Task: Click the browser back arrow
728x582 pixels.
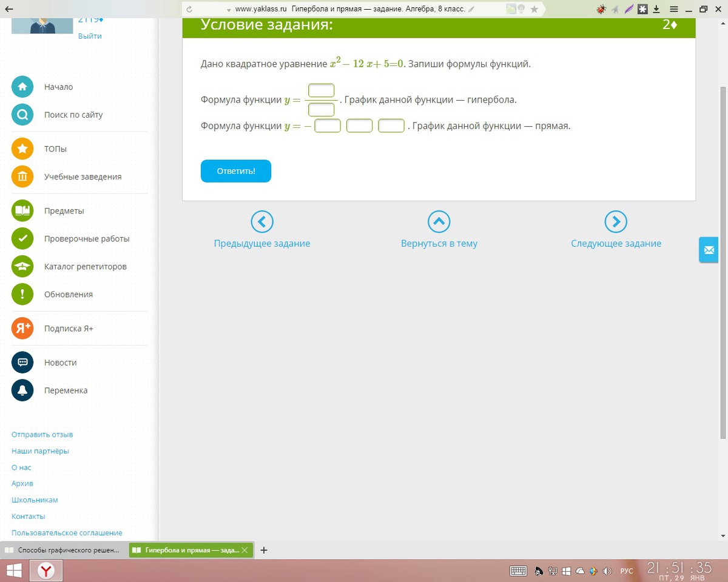Action: pos(8,9)
